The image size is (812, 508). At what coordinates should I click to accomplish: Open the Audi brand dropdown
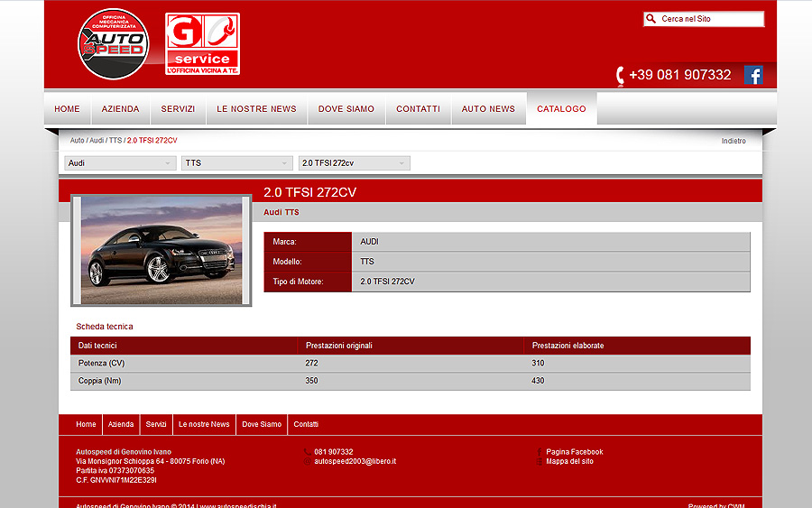coord(120,163)
